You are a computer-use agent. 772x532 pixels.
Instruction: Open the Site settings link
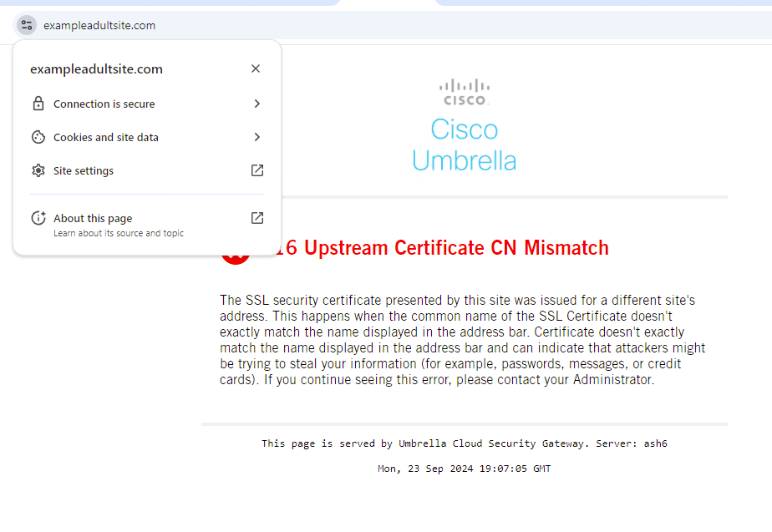pyautogui.click(x=84, y=170)
